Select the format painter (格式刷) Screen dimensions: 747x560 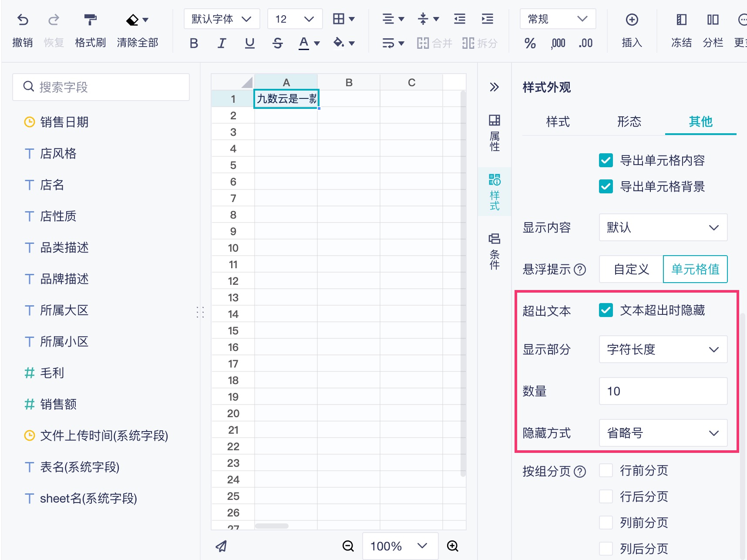pyautogui.click(x=90, y=20)
